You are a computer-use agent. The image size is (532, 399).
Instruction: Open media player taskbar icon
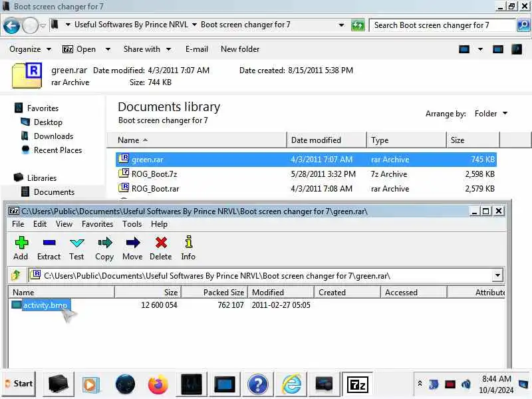91,384
